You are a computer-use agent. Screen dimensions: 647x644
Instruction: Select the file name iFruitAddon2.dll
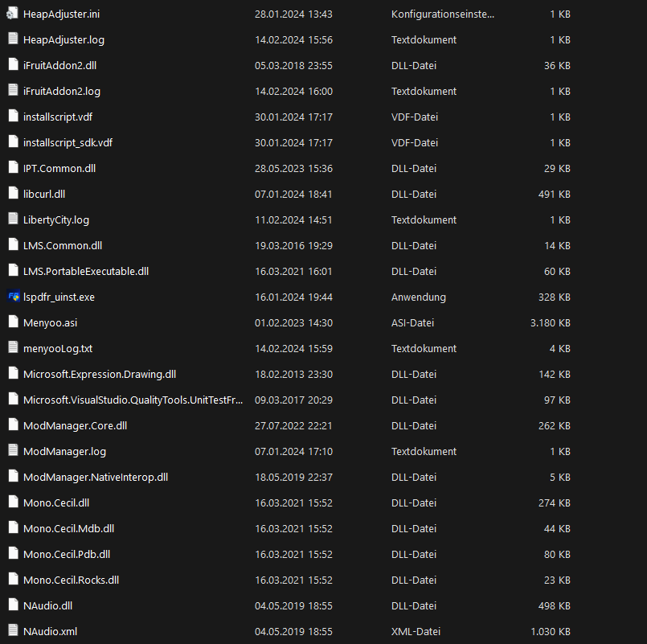(59, 65)
